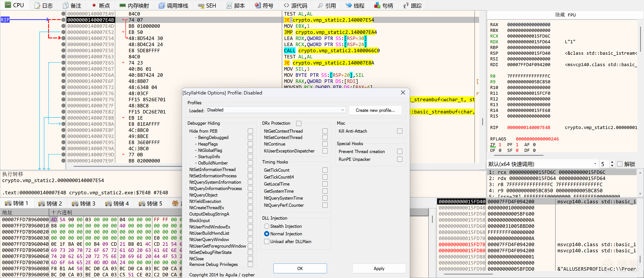The width and height of the screenshot is (644, 278).
Task: Open the 断点 breakpoints tab icon
Action: pyautogui.click(x=94, y=6)
